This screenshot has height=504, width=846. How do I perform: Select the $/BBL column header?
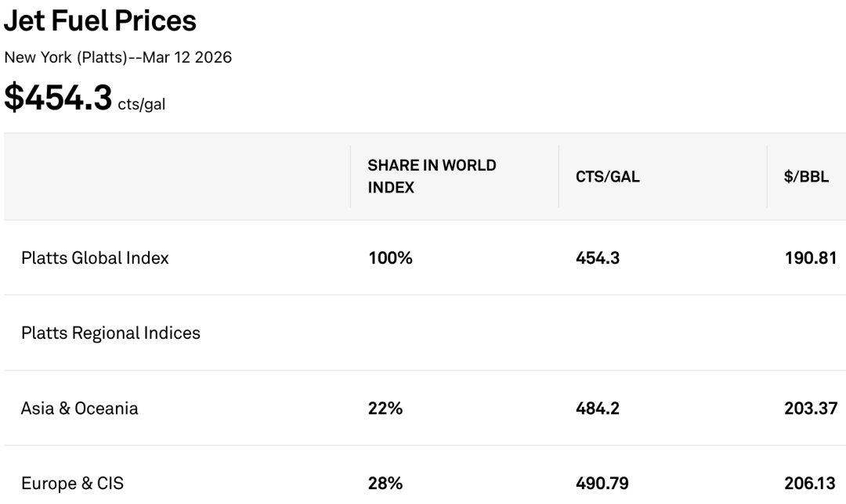click(806, 177)
